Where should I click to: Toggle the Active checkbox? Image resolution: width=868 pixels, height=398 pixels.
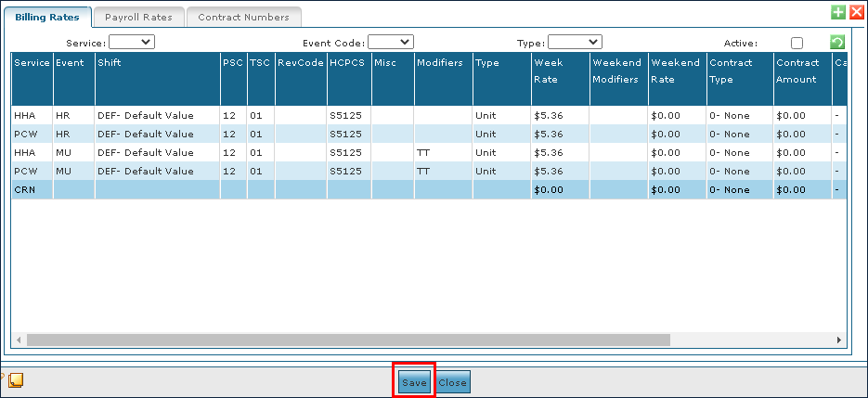pos(796,43)
